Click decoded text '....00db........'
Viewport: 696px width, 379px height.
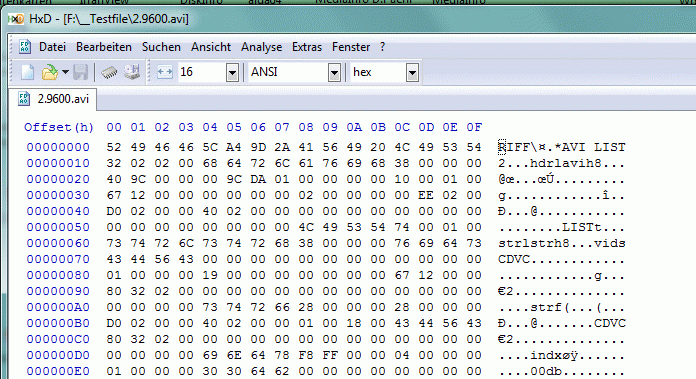coord(562,371)
